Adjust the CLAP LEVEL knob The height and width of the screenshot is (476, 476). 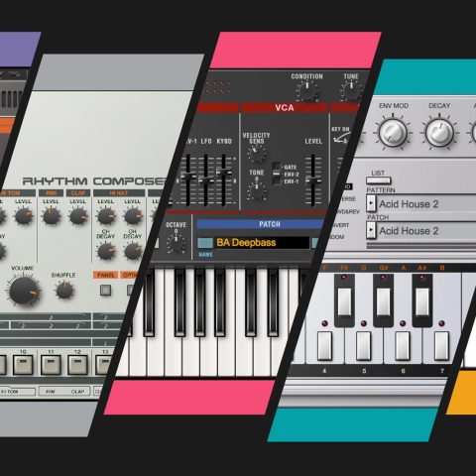pos(78,216)
